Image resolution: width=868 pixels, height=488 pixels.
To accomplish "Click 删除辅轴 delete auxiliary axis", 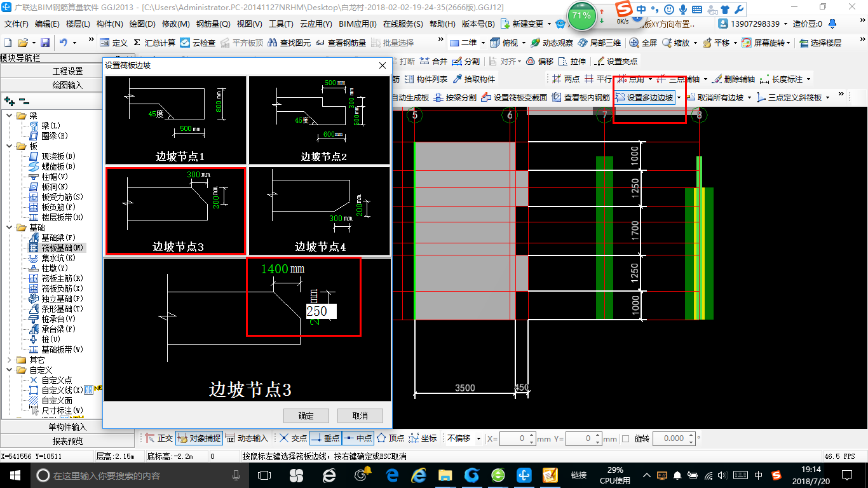I will pyautogui.click(x=733, y=79).
